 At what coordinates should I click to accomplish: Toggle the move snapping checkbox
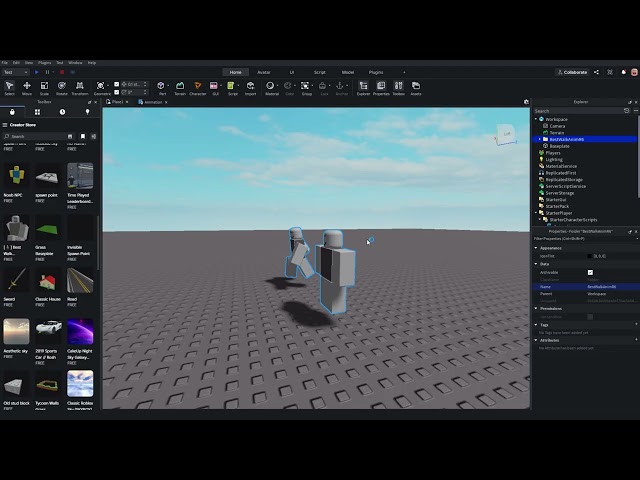116,84
